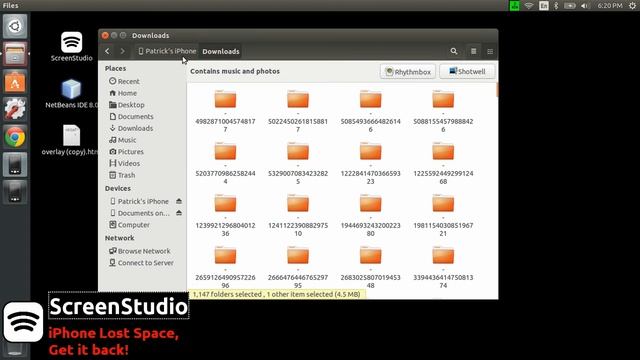
Task: Select folder 123992129680401236
Action: (x=225, y=215)
